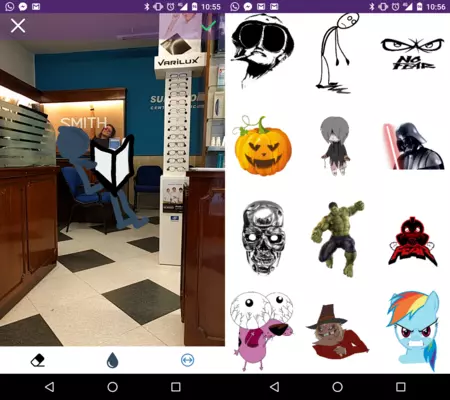Select the Hulk sticker

pyautogui.click(x=337, y=238)
